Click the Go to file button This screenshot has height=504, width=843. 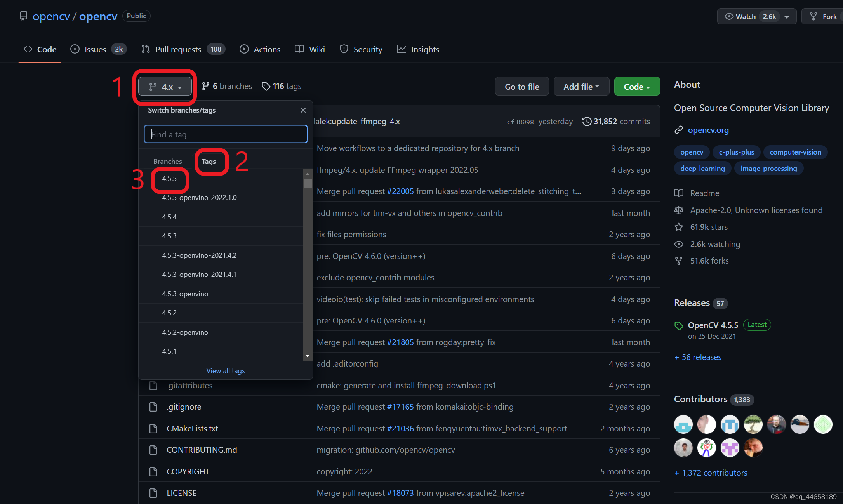coord(522,87)
